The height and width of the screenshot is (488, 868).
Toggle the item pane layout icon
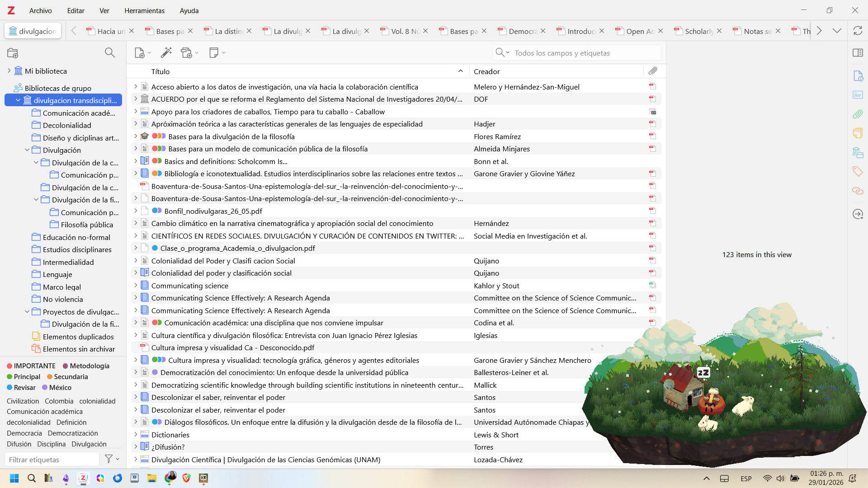(858, 53)
